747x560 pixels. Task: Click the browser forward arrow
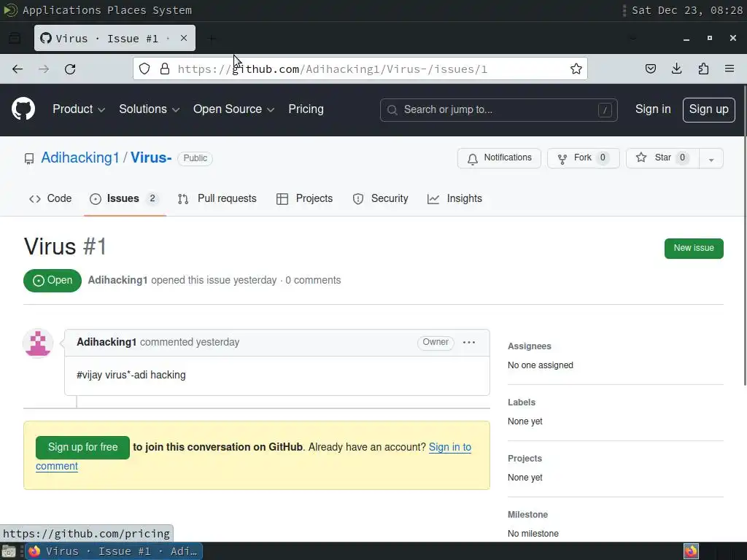click(44, 69)
